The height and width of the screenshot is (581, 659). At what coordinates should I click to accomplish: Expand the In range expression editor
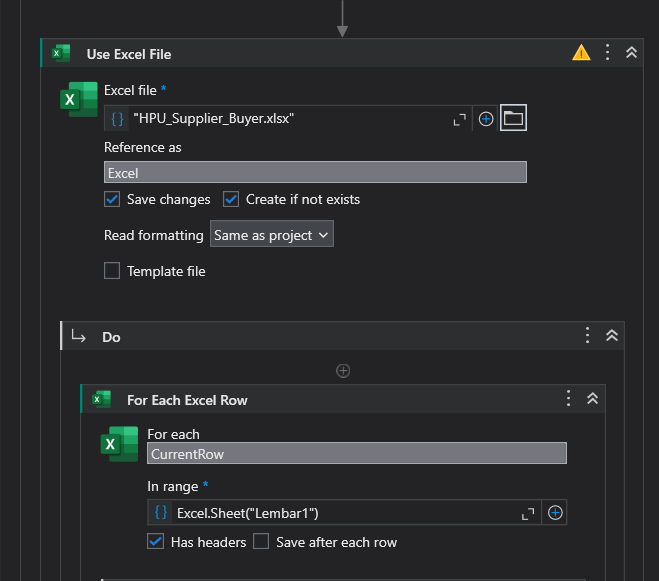528,513
